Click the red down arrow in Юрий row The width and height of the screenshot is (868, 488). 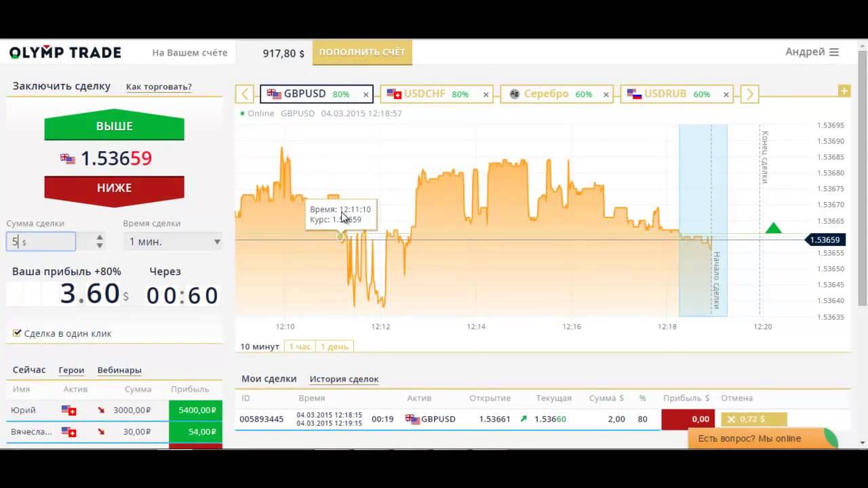click(x=101, y=410)
